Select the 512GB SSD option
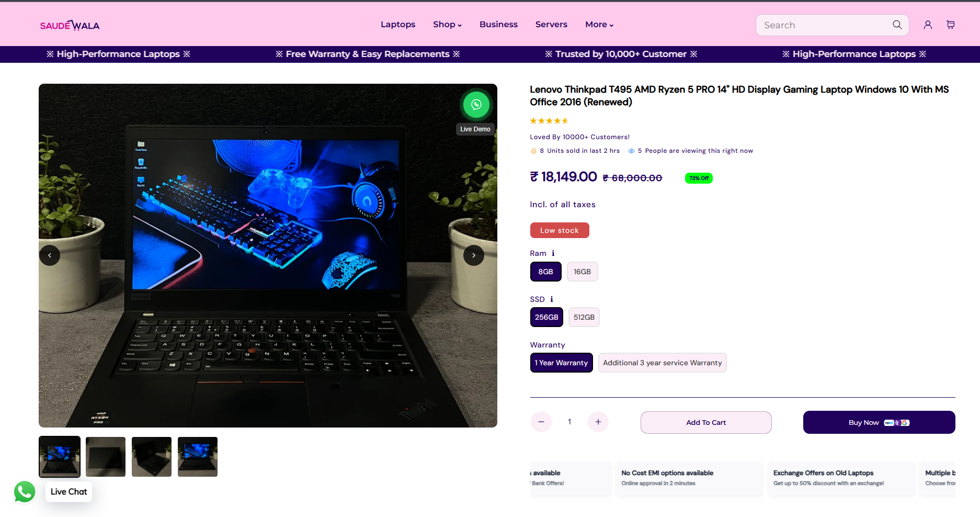Screen dimensions: 980x517 pyautogui.click(x=584, y=317)
